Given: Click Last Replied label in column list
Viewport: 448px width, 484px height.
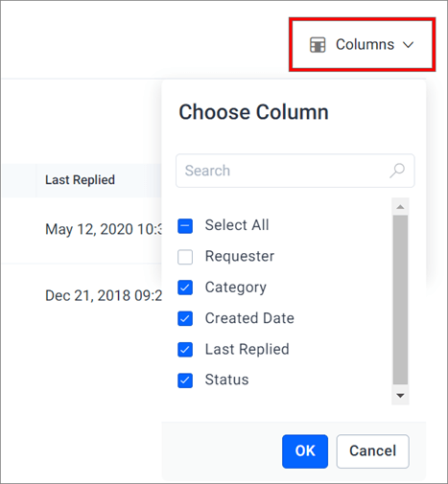Looking at the screenshot, I should tap(247, 349).
